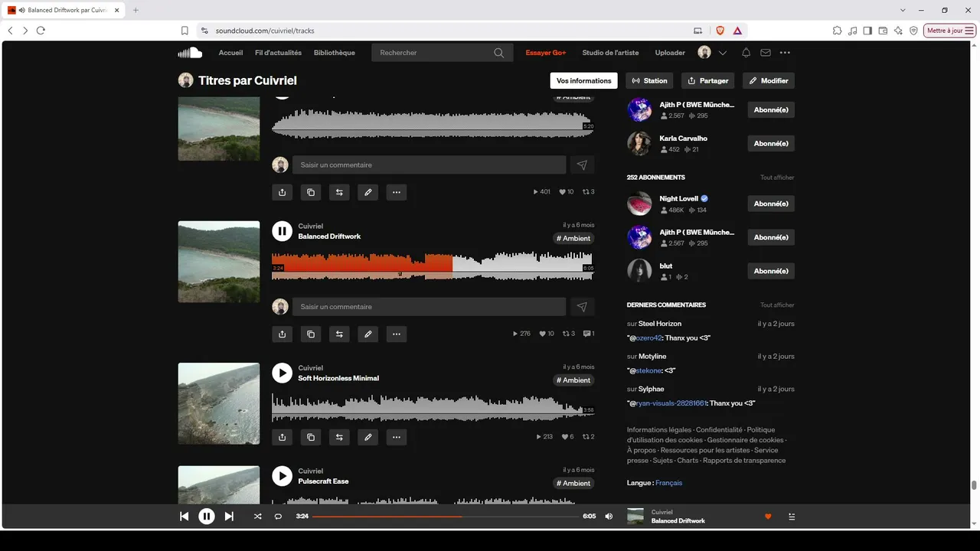Edit the Balanced Driftwork track
Image resolution: width=980 pixels, height=551 pixels.
click(368, 334)
